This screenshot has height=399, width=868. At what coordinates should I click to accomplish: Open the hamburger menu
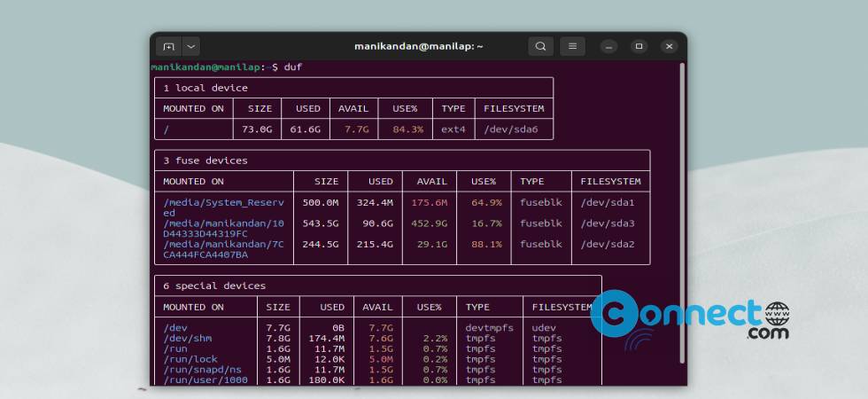(x=572, y=46)
